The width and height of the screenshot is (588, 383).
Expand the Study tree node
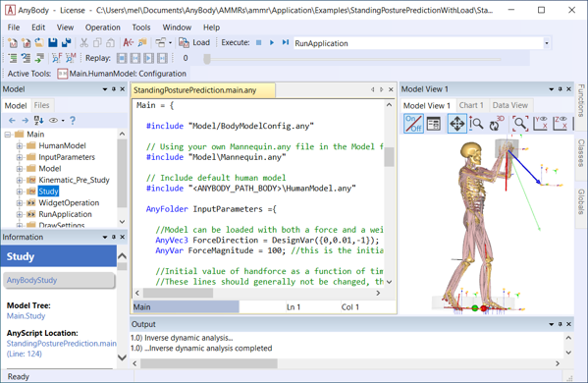pyautogui.click(x=20, y=191)
